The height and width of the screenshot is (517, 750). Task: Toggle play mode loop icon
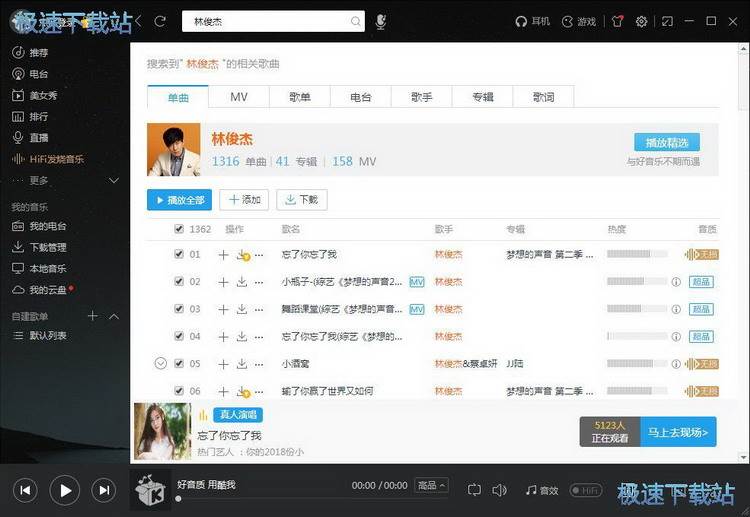(474, 490)
